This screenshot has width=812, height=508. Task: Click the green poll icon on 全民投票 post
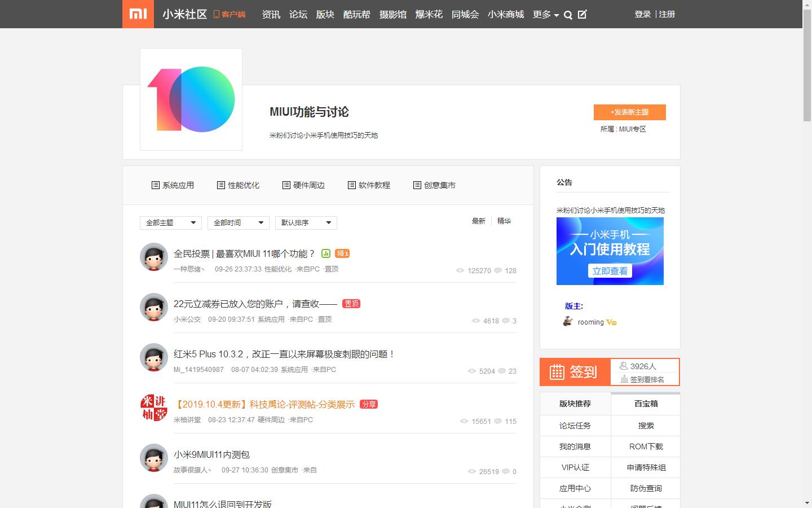pos(326,253)
